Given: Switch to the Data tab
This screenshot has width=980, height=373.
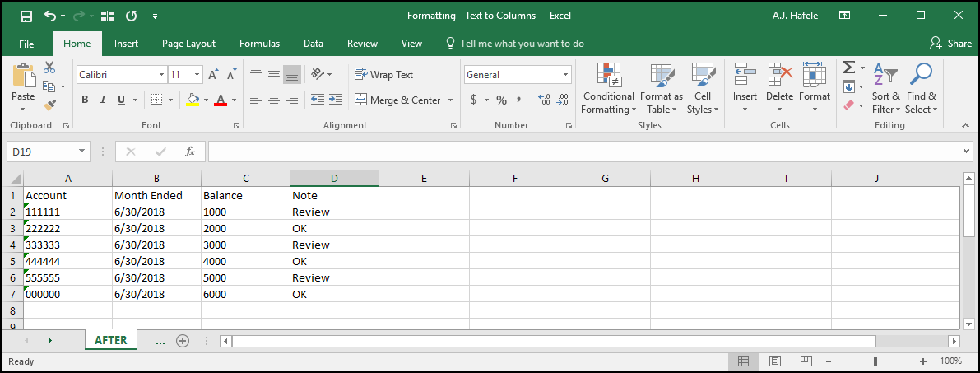Looking at the screenshot, I should tap(314, 43).
